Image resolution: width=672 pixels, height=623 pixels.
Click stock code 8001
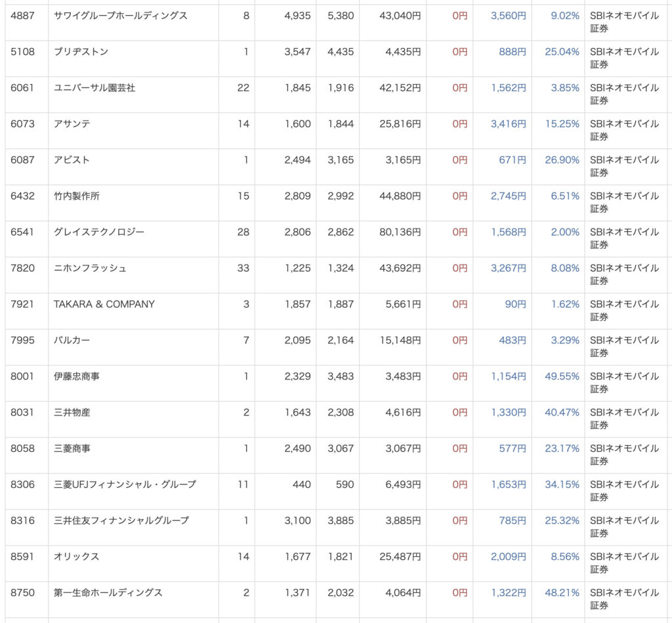coord(22,376)
